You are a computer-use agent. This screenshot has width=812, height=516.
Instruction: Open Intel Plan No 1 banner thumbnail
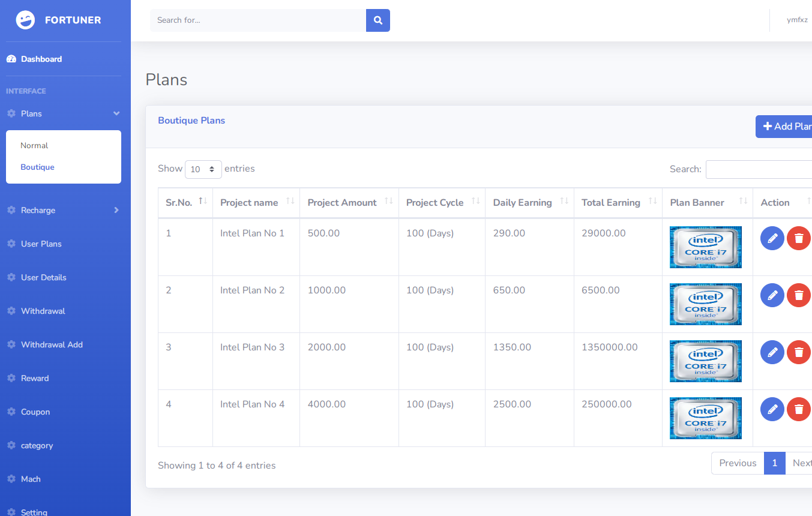(705, 247)
